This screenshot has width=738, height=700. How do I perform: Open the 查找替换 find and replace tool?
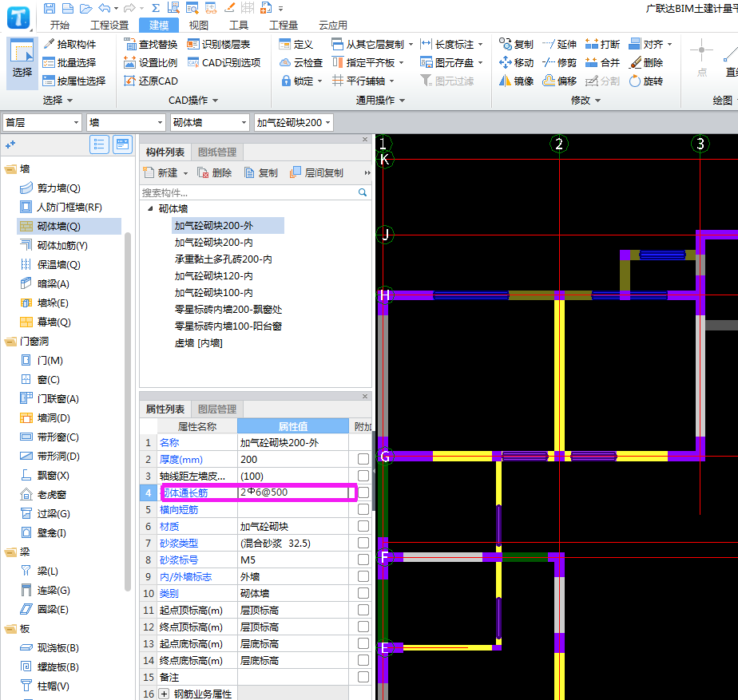pyautogui.click(x=151, y=44)
